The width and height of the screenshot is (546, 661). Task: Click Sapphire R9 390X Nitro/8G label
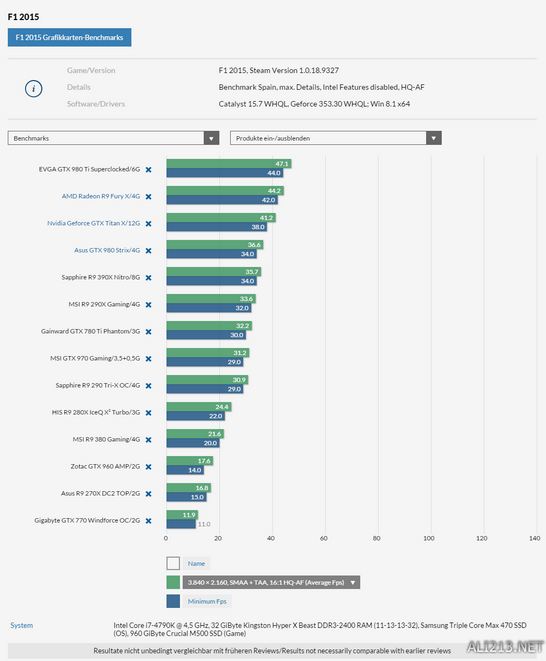pyautogui.click(x=101, y=277)
